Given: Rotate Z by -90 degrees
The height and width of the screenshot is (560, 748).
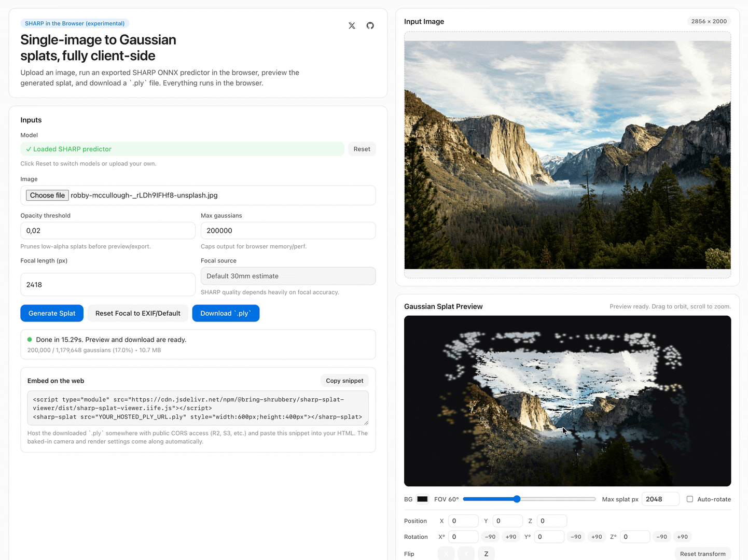Looking at the screenshot, I should [661, 537].
